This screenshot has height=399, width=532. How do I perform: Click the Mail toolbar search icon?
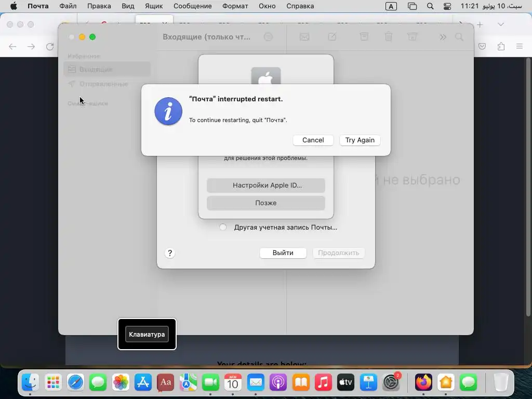(x=459, y=37)
